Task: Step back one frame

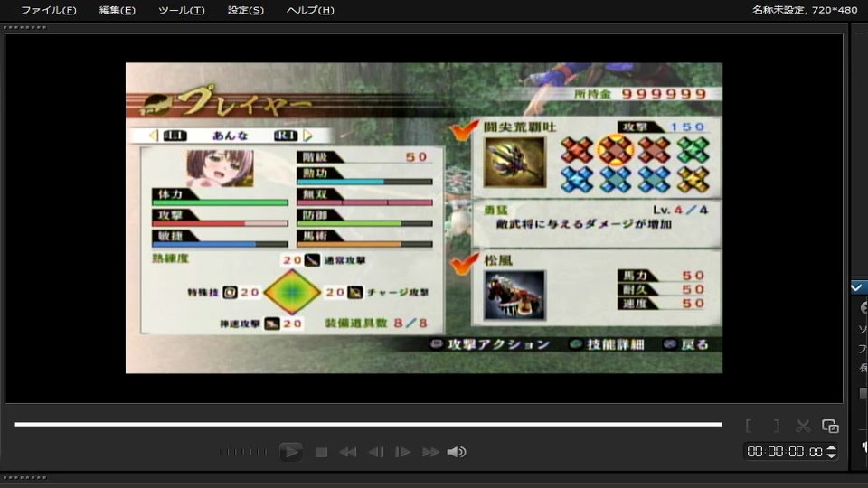Action: (376, 453)
